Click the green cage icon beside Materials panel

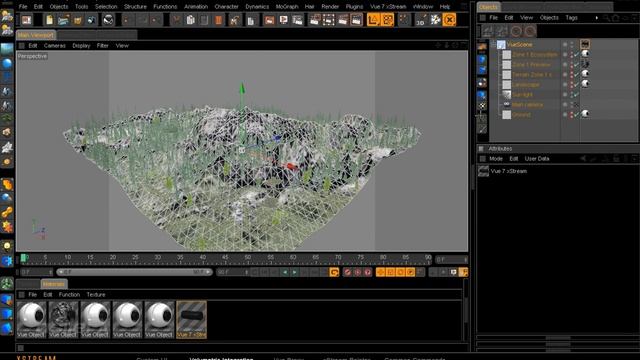click(7, 283)
